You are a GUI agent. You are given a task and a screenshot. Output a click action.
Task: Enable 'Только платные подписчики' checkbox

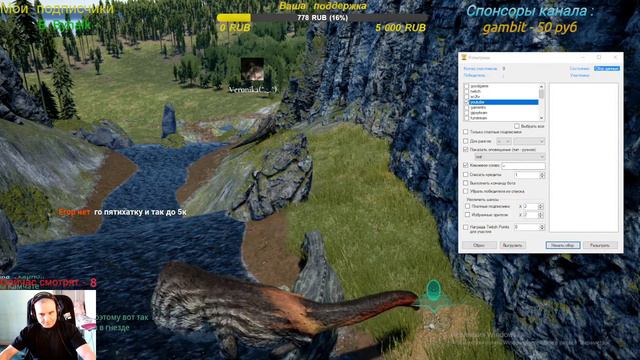(x=466, y=132)
